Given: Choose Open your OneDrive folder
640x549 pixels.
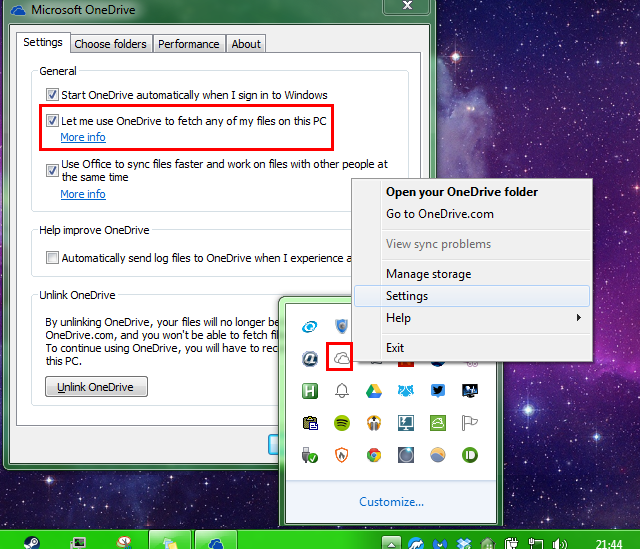Looking at the screenshot, I should pyautogui.click(x=462, y=192).
